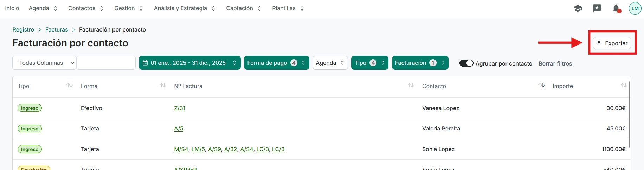Sort by Contacto column arrows

point(541,86)
